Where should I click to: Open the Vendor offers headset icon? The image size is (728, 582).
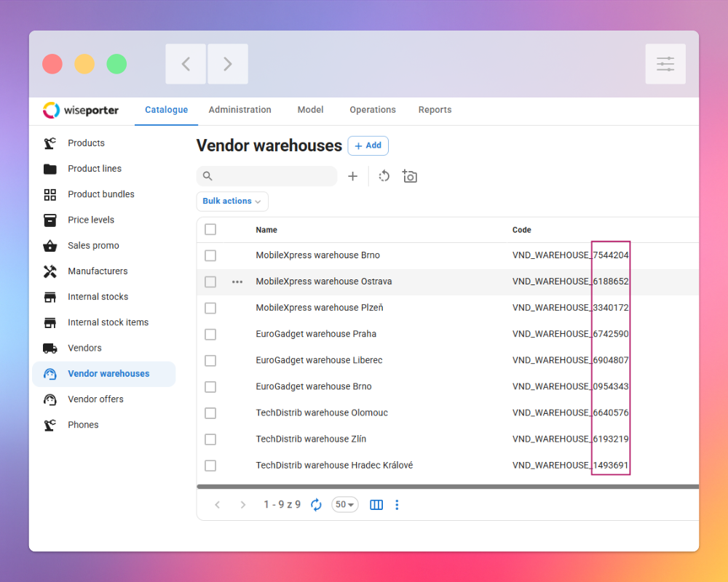pos(50,399)
